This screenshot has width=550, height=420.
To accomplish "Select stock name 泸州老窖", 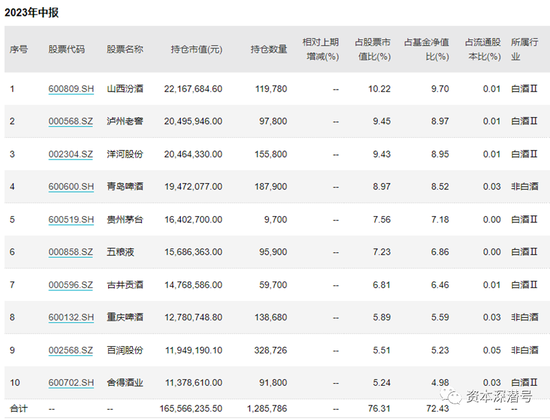I will 125,121.
